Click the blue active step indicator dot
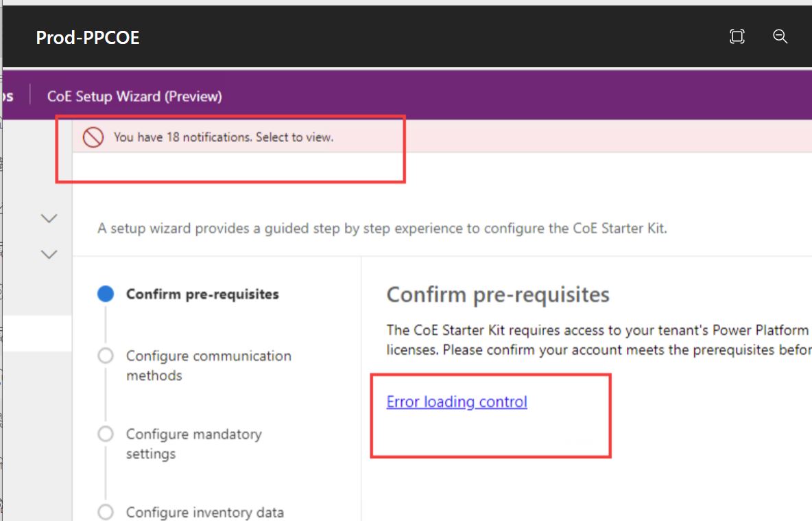The image size is (812, 521). point(106,292)
